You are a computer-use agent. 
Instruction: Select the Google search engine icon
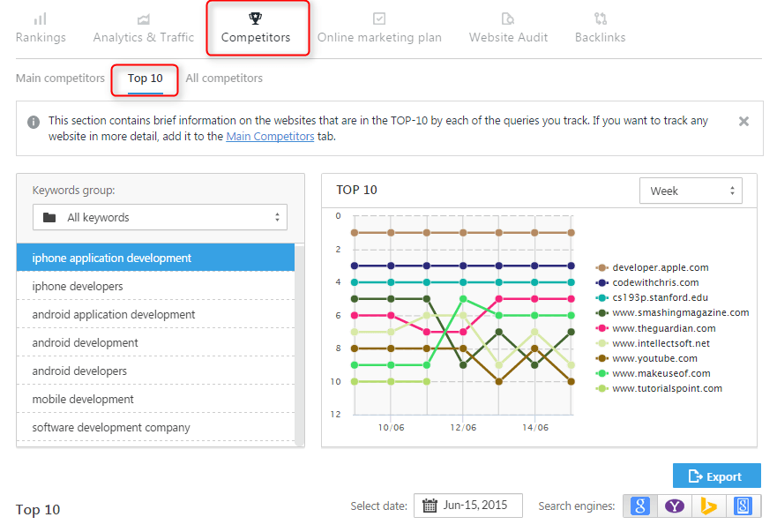640,506
